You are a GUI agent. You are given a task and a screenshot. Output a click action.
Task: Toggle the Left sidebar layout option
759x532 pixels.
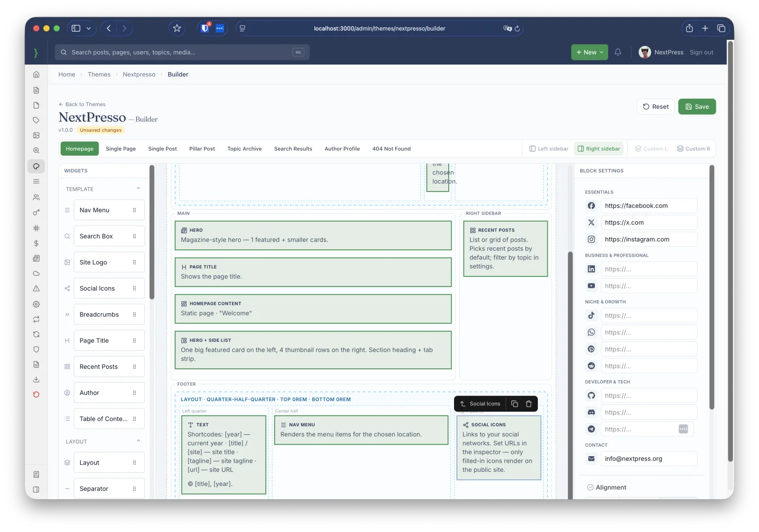[549, 149]
